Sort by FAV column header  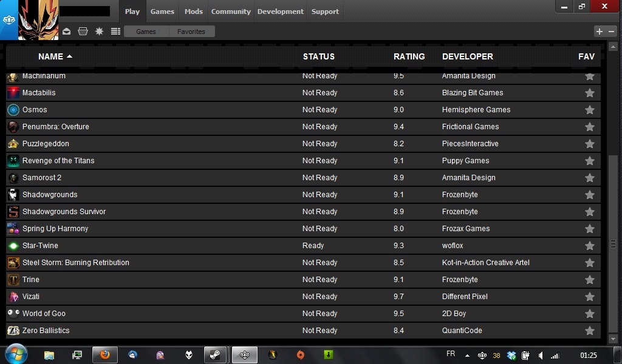pyautogui.click(x=586, y=56)
